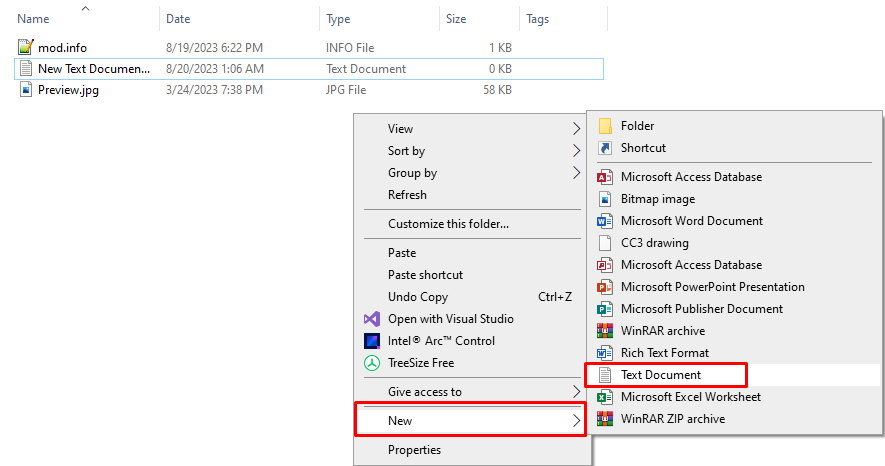Select the Preview.jpg file
This screenshot has width=885, height=466.
point(68,90)
